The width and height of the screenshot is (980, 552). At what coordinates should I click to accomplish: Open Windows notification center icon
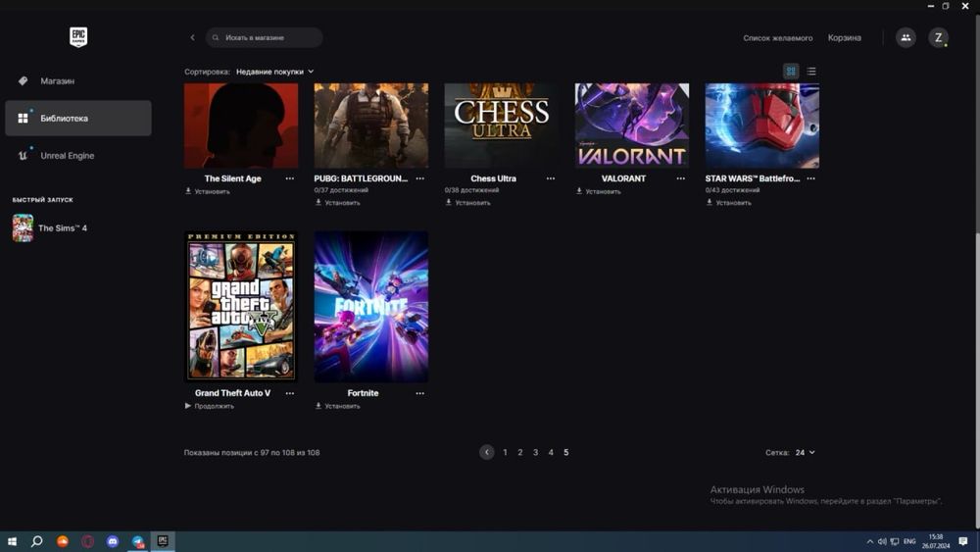pos(963,541)
